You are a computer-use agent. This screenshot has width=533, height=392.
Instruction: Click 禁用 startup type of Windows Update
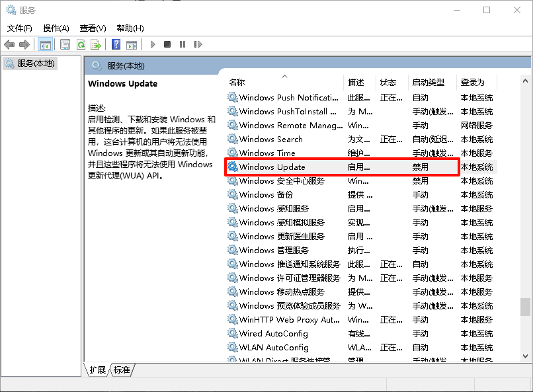pyautogui.click(x=420, y=167)
